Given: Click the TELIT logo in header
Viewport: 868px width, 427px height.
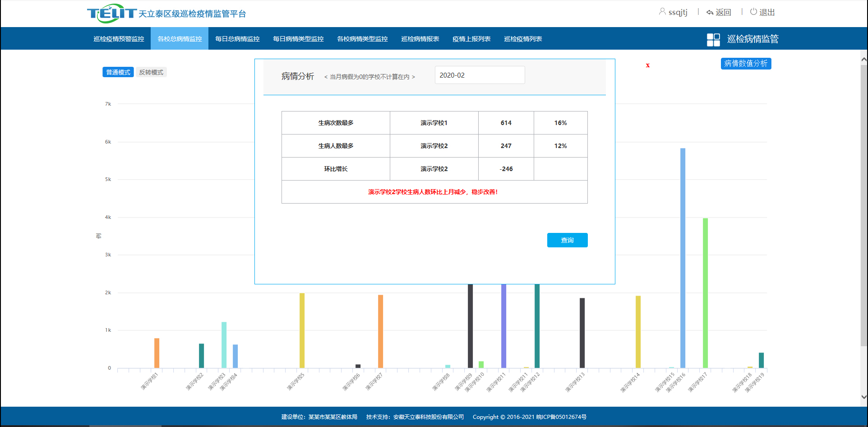Looking at the screenshot, I should click(x=111, y=13).
